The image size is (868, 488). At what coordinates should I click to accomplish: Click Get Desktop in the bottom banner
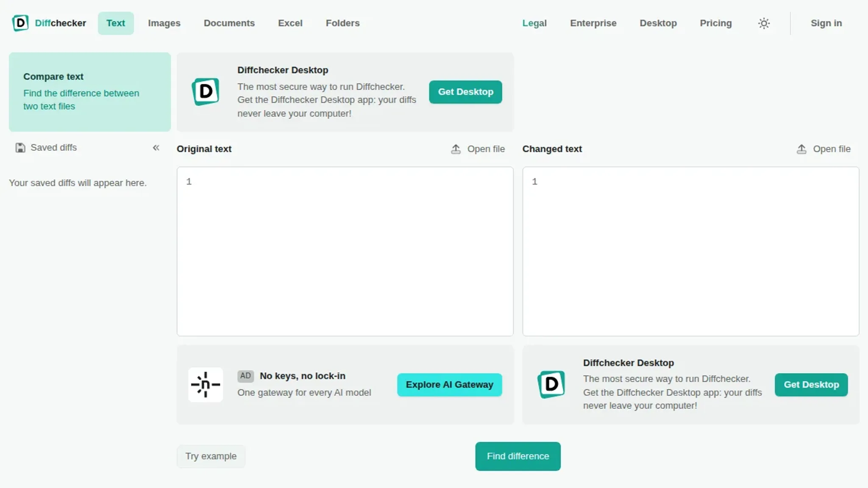click(811, 385)
